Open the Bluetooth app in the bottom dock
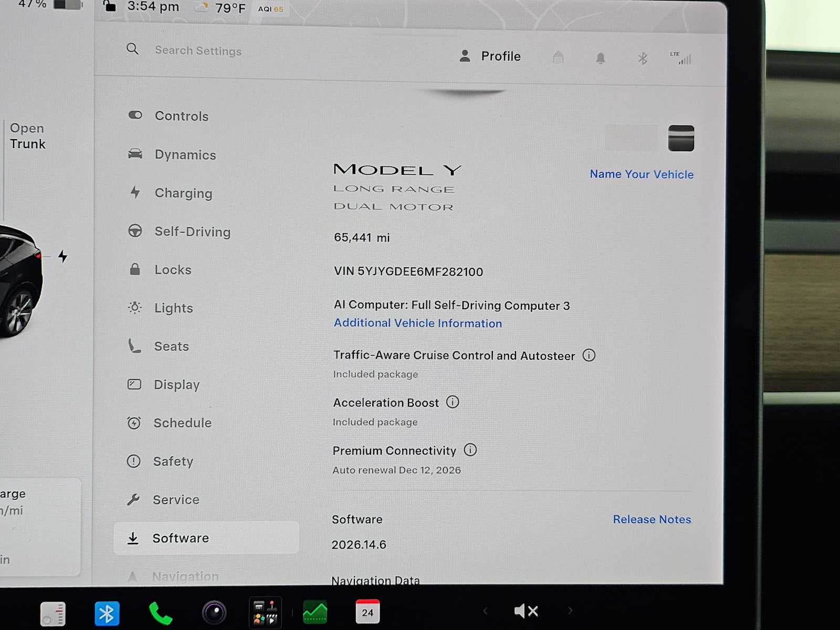This screenshot has width=840, height=630. (x=107, y=613)
